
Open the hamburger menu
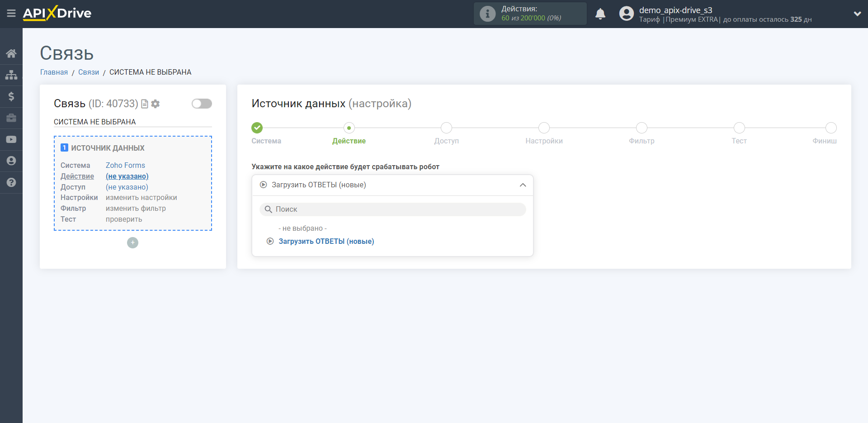coord(11,14)
